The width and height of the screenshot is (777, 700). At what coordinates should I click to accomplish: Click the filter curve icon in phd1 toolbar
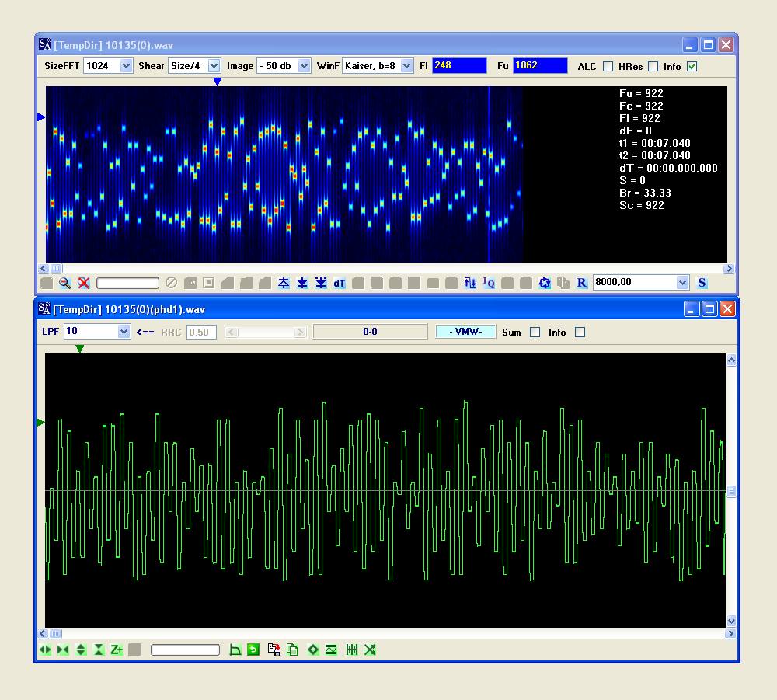(235, 650)
